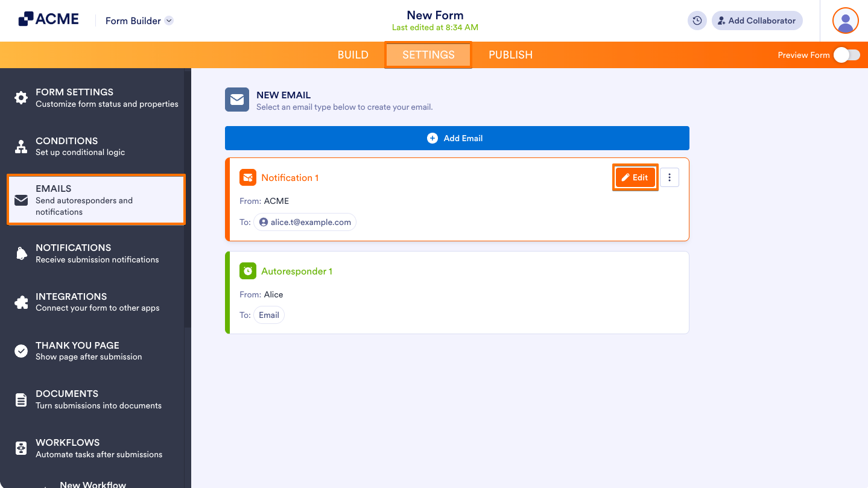Image resolution: width=868 pixels, height=488 pixels.
Task: Select the SETTINGS tab
Action: point(428,55)
